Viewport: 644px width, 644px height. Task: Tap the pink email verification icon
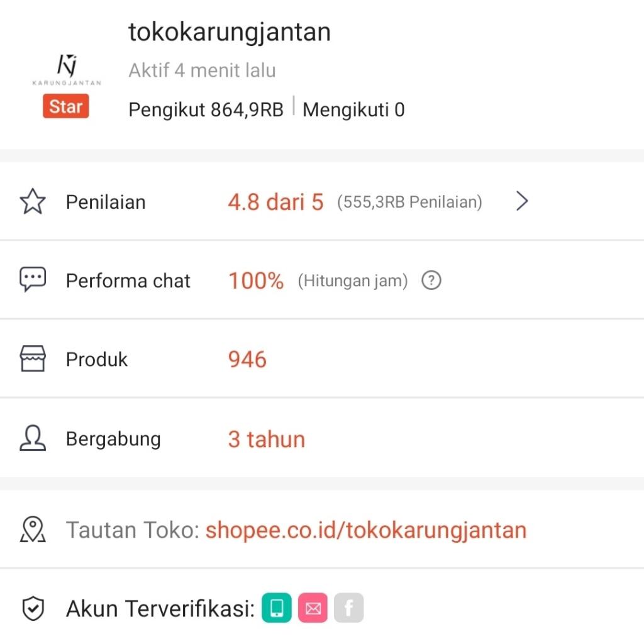pyautogui.click(x=313, y=608)
